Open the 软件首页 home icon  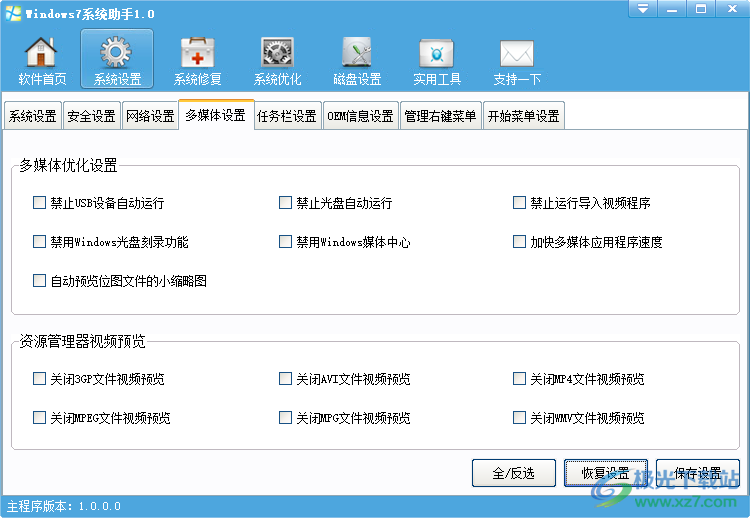[41, 59]
